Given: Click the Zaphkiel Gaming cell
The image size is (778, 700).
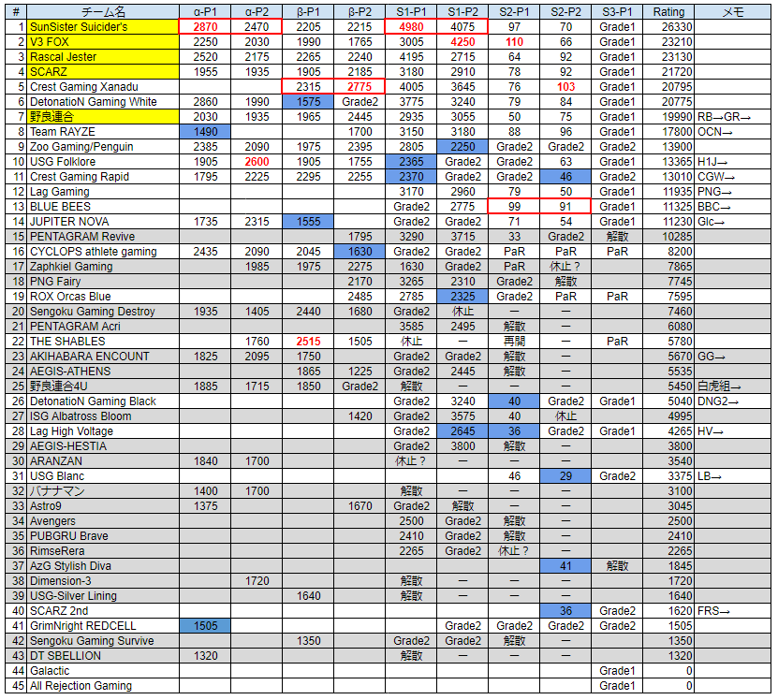Looking at the screenshot, I should (103, 267).
